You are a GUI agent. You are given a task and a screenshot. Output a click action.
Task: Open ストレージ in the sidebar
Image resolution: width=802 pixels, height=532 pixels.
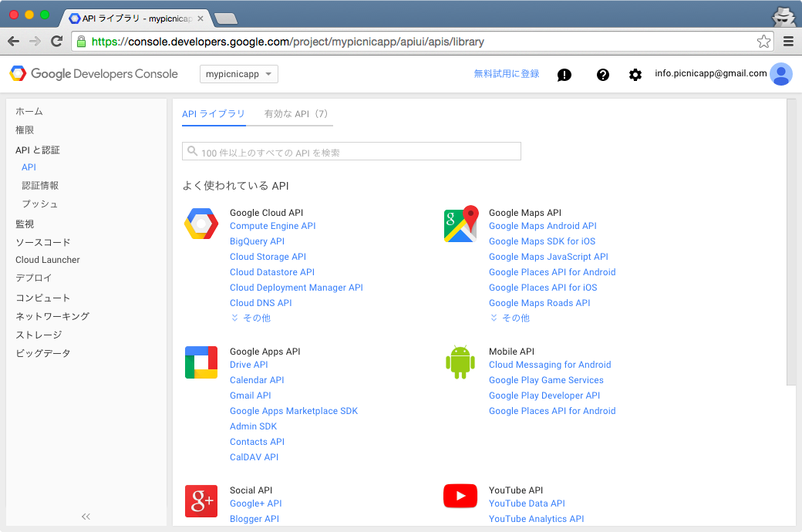pyautogui.click(x=39, y=335)
